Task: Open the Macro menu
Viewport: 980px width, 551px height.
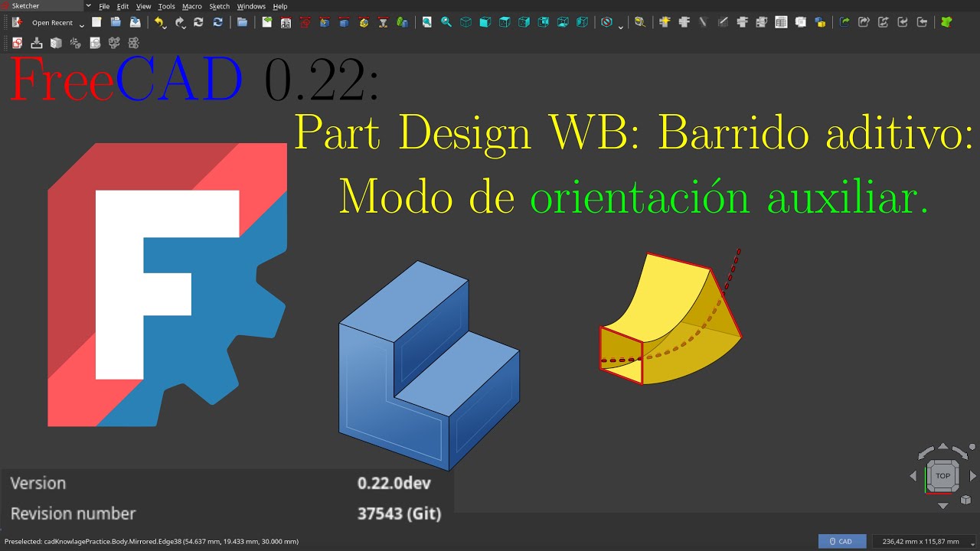Action: coord(192,6)
